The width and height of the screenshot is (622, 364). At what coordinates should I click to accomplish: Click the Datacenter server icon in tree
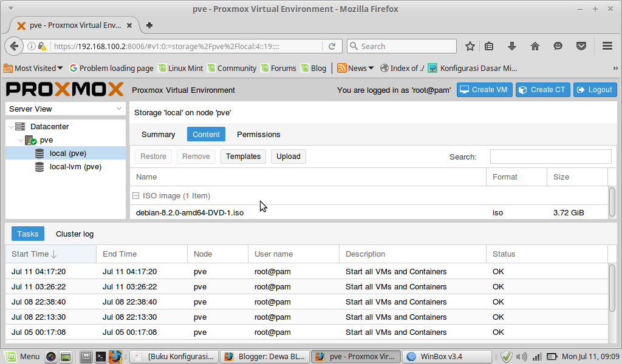[20, 127]
